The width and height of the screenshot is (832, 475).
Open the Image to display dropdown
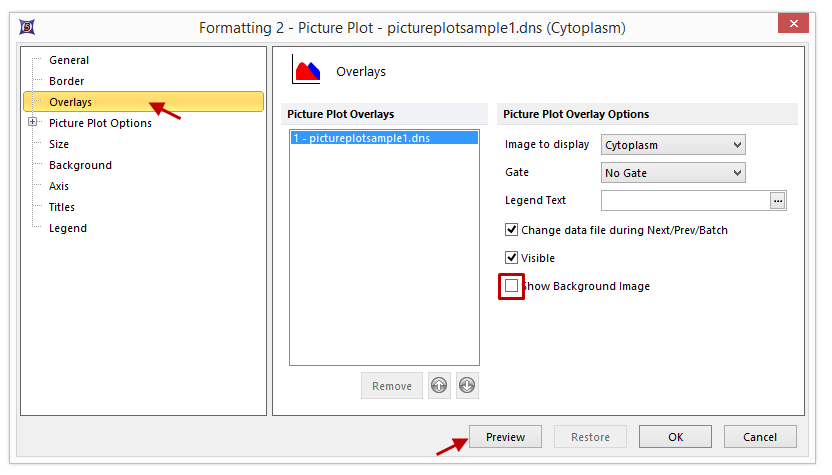pyautogui.click(x=673, y=145)
